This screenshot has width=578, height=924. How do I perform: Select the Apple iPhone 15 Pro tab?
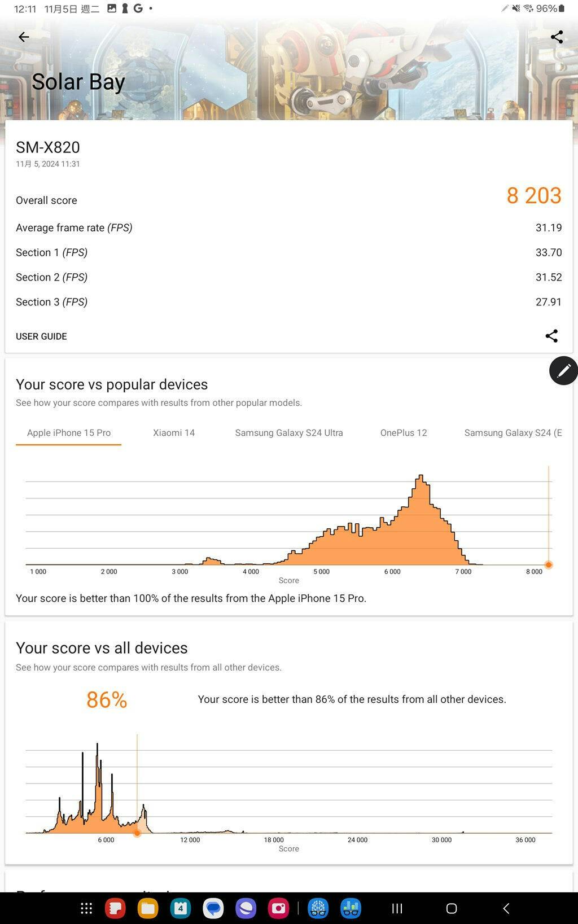click(69, 433)
